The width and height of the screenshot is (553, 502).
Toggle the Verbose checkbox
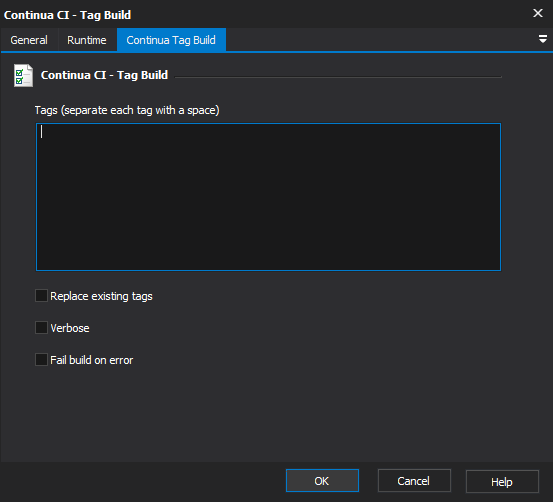click(41, 328)
